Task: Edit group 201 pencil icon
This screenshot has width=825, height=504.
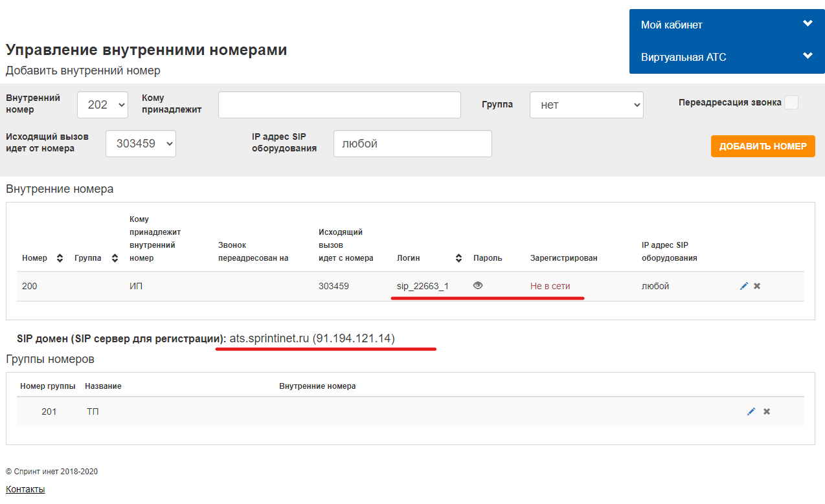Action: click(x=751, y=411)
